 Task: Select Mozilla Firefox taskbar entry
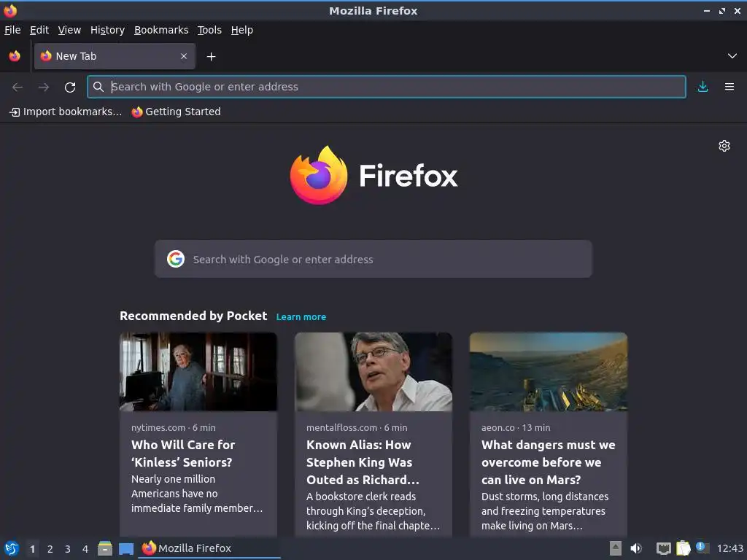pyautogui.click(x=209, y=548)
